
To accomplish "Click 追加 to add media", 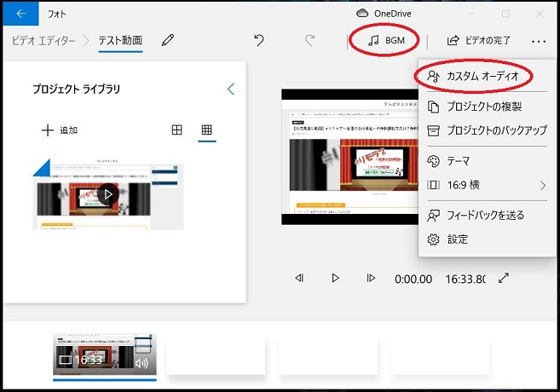I will click(x=60, y=130).
